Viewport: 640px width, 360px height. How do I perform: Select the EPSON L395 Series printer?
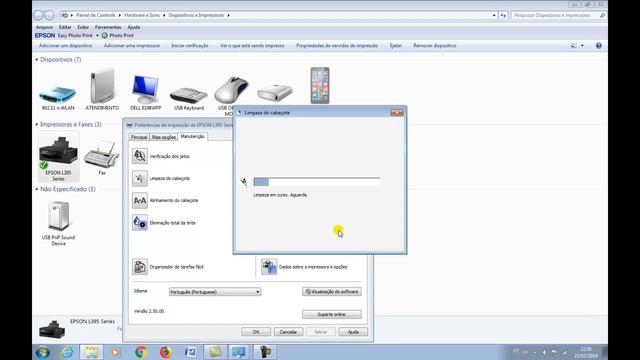coord(58,157)
